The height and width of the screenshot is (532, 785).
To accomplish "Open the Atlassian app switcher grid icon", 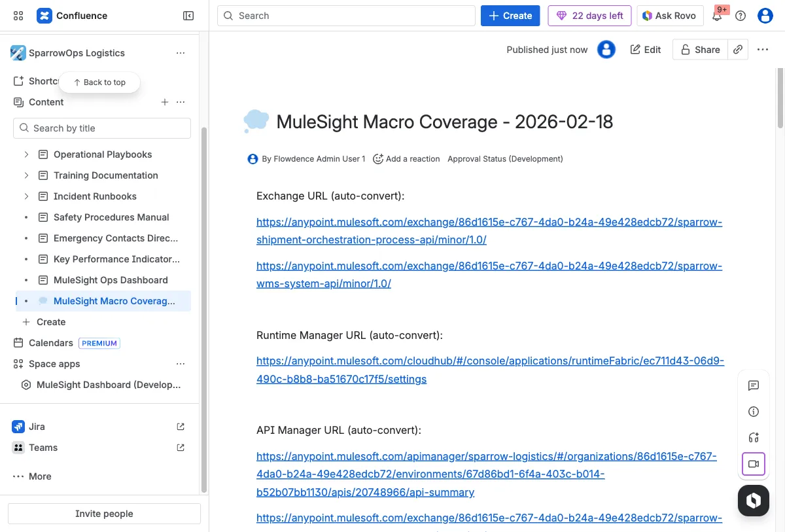I will (18, 15).
